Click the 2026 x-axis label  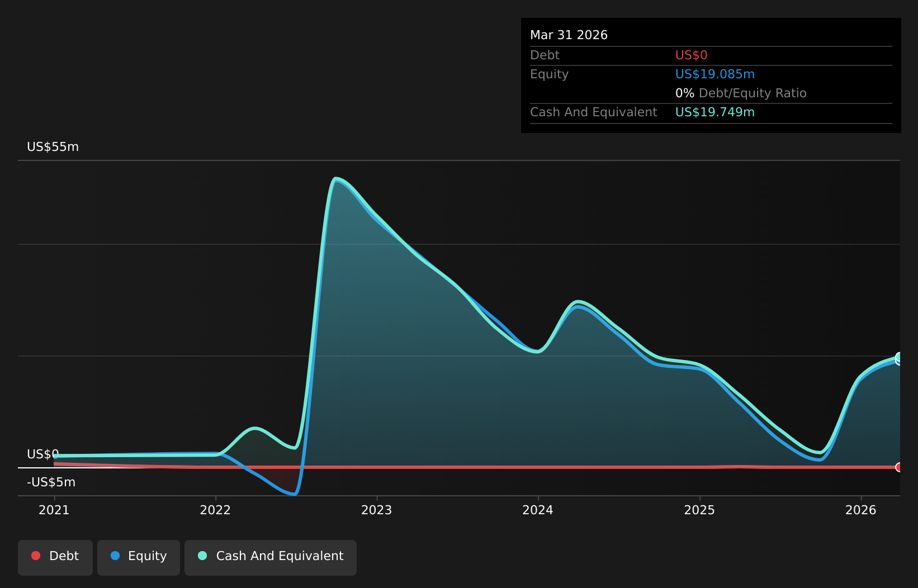[860, 510]
